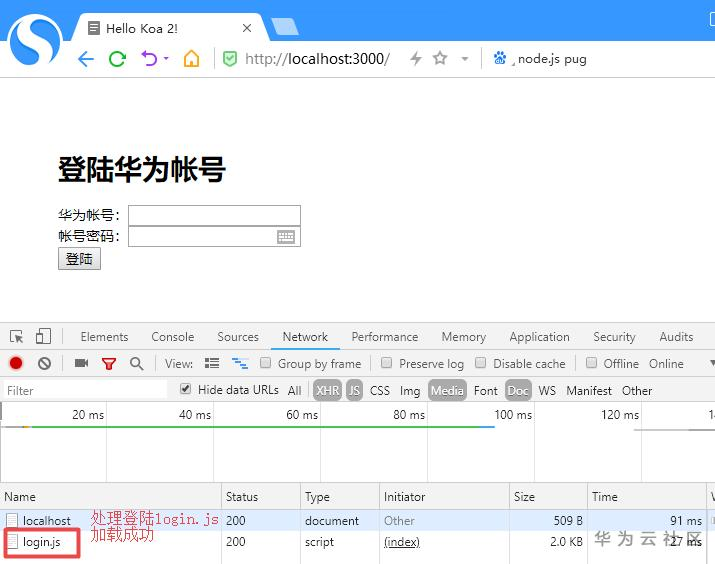
Task: Toggle the Media filter
Action: 447,390
